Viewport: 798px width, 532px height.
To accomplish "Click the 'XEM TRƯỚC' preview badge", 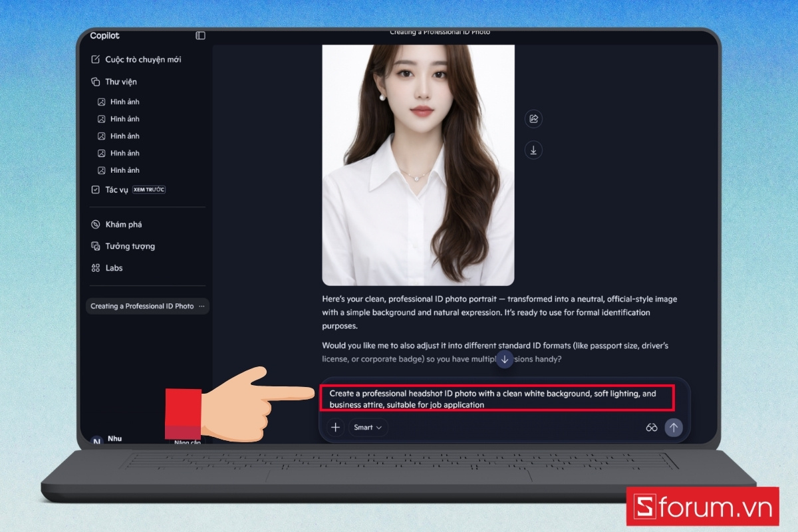I will pyautogui.click(x=149, y=190).
